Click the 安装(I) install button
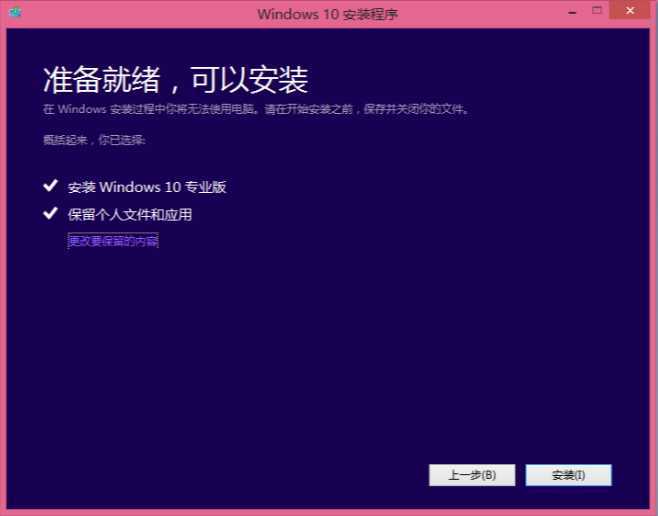The height and width of the screenshot is (516, 658). pyautogui.click(x=569, y=475)
